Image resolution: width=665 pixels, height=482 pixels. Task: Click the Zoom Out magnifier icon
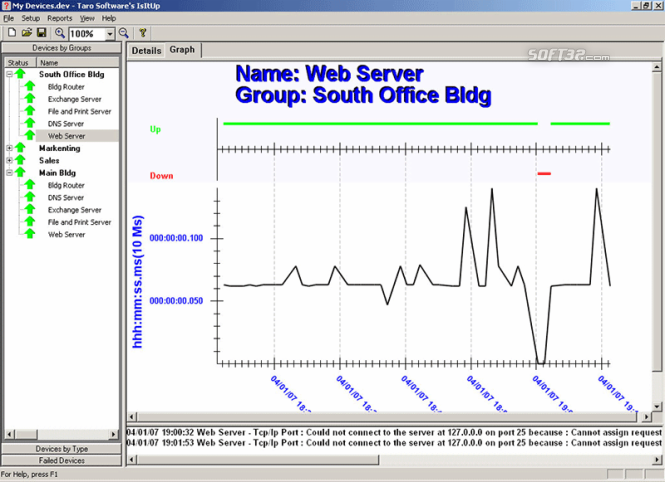tap(123, 33)
